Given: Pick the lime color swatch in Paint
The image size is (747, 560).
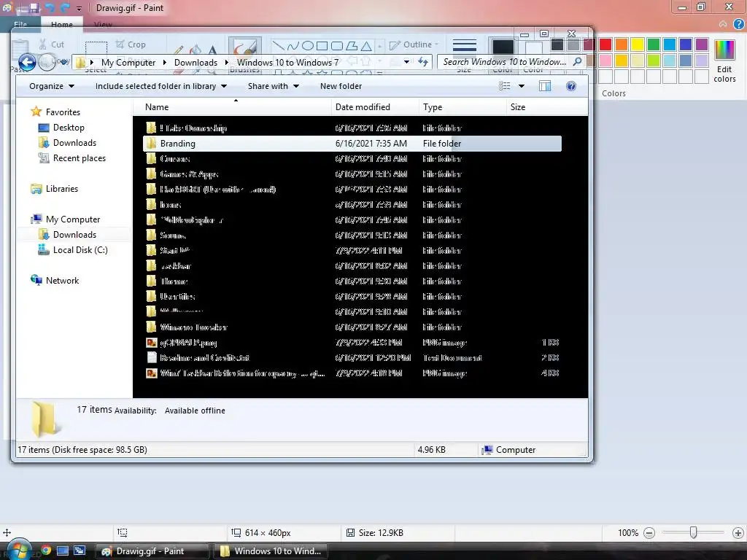Looking at the screenshot, I should 654,61.
